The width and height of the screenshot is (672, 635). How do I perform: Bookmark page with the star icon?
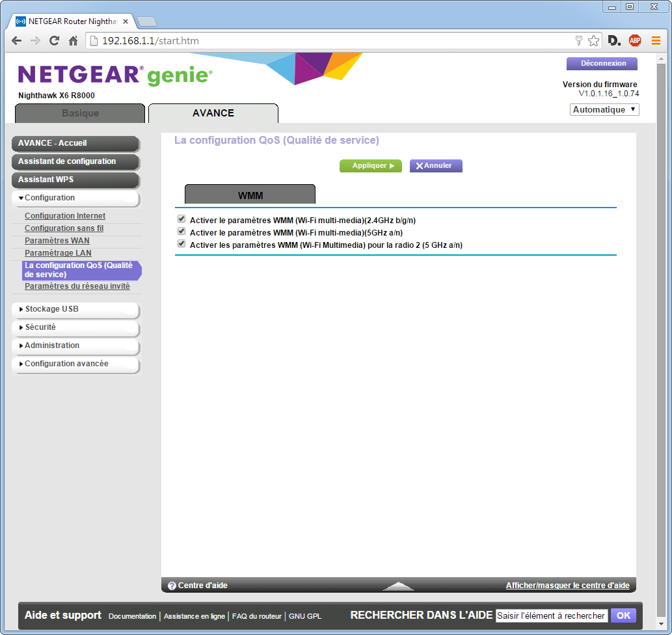(x=593, y=41)
